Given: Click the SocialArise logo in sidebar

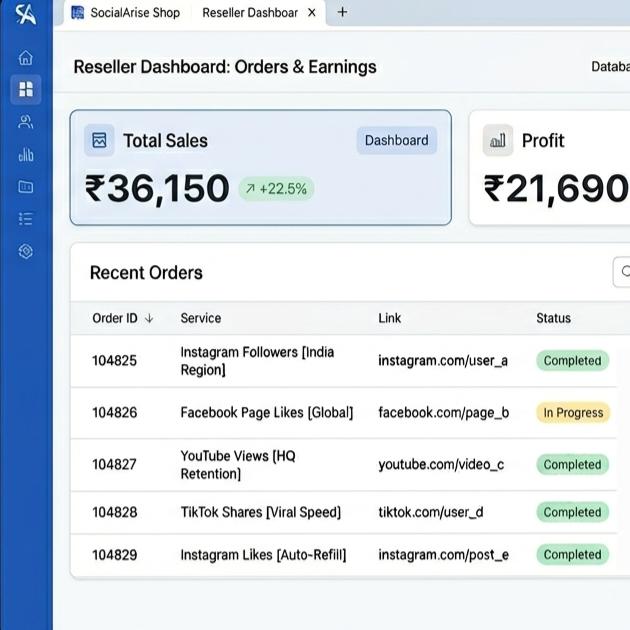Looking at the screenshot, I should tap(25, 14).
